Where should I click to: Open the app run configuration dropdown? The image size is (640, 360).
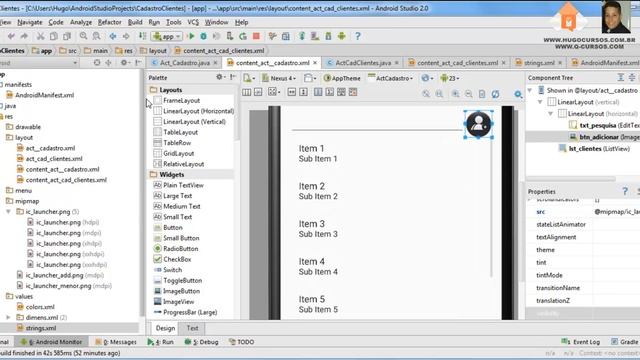point(167,36)
